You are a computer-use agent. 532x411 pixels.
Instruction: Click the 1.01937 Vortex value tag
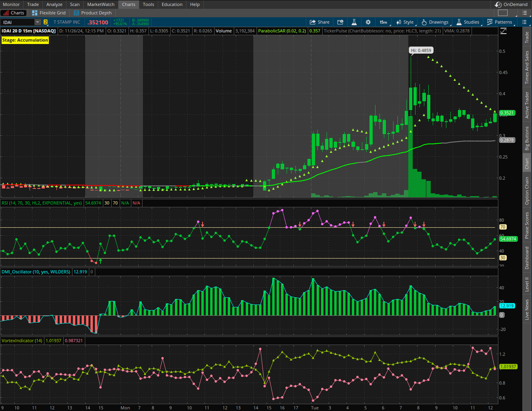click(x=508, y=367)
